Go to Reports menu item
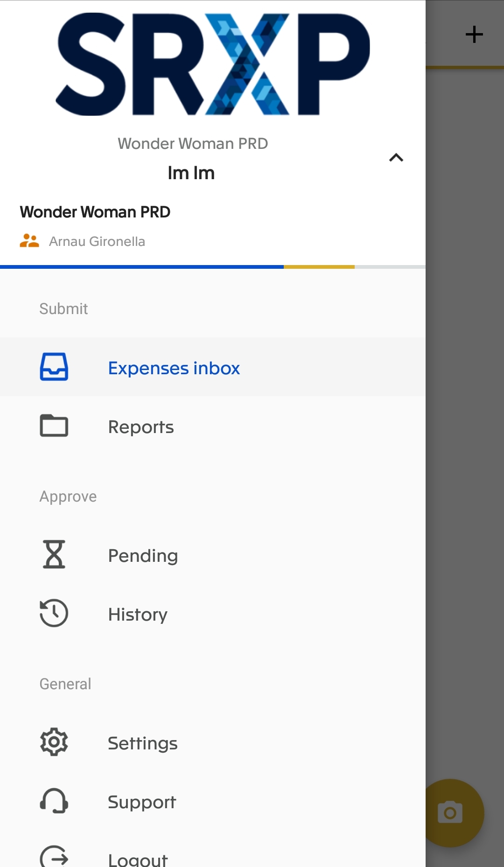504x867 pixels. pyautogui.click(x=213, y=426)
